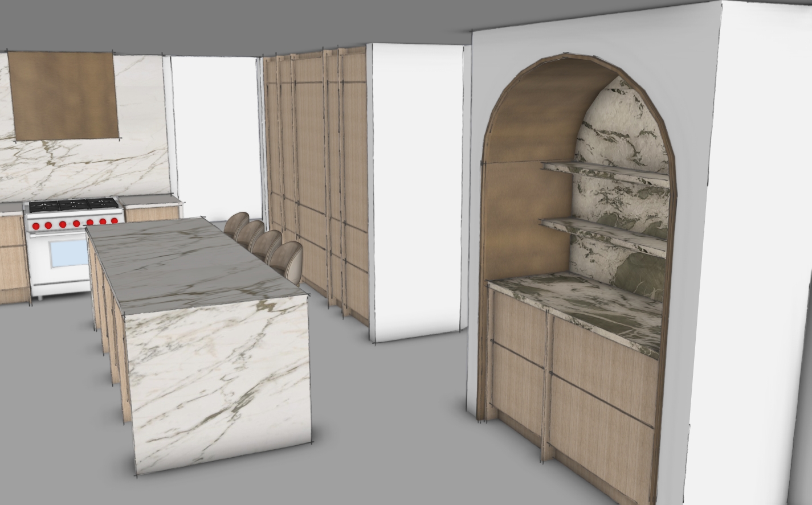Select the leftmost red knob on the range

[x=36, y=225]
